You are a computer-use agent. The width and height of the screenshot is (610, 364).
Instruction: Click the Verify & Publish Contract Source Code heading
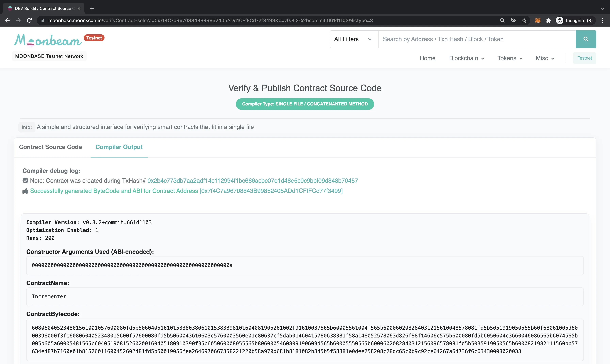point(305,88)
